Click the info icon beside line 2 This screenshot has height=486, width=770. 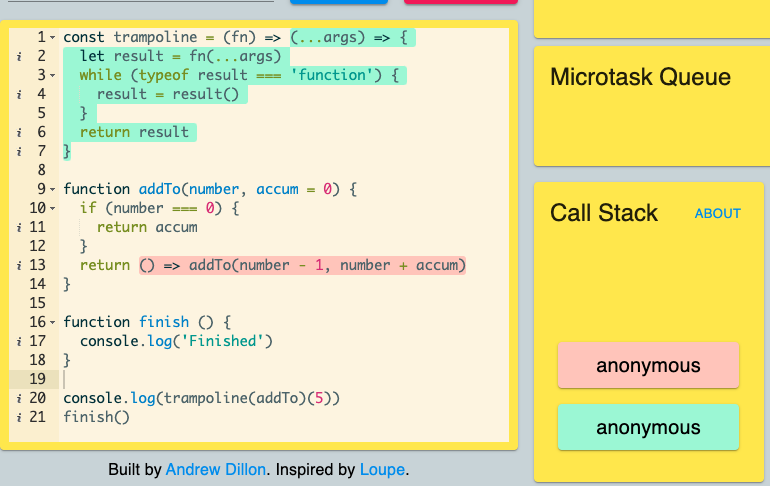(19, 56)
